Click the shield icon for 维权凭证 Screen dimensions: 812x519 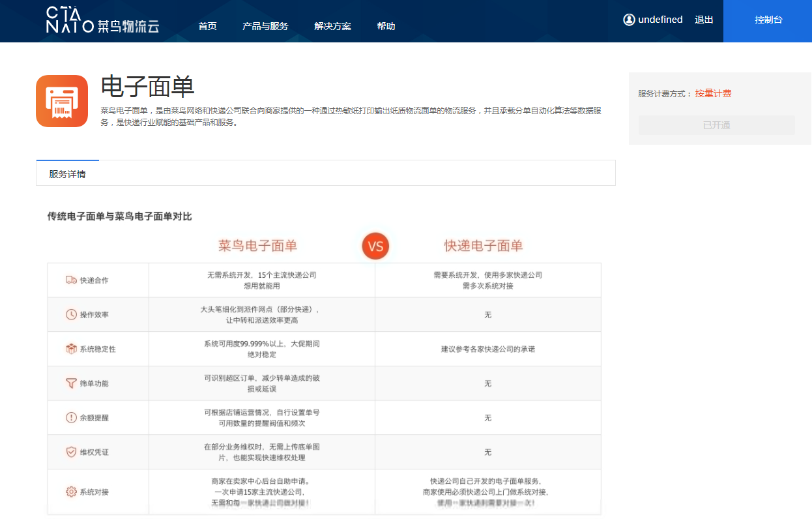[71, 452]
